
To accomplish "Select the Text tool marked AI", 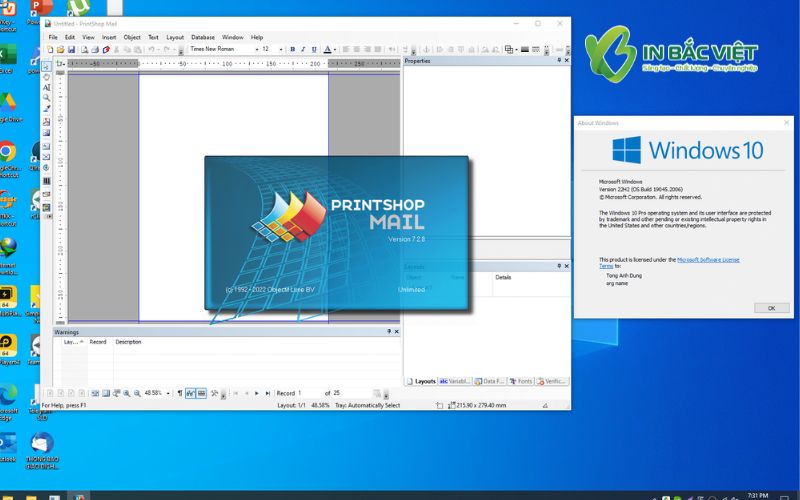I will point(46,87).
